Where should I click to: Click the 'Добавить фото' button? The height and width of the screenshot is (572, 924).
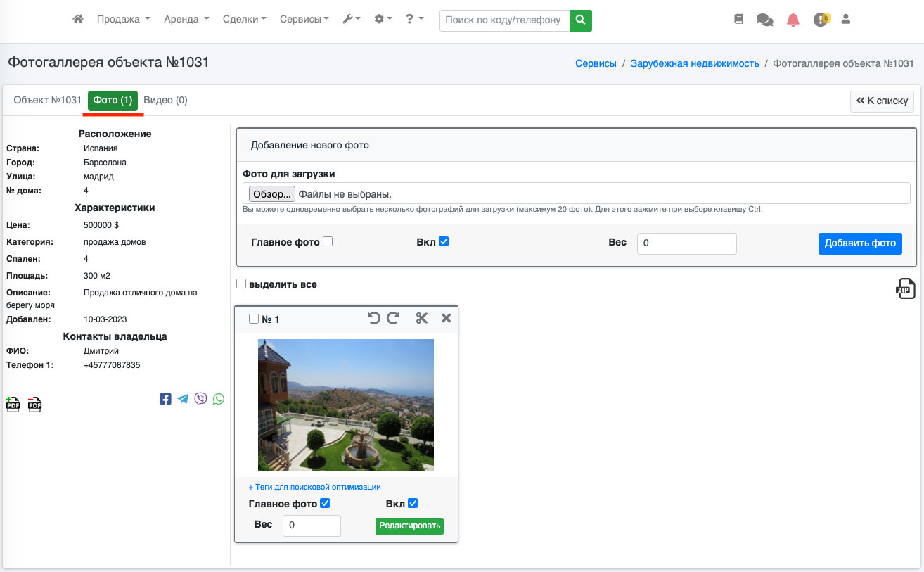coord(860,243)
